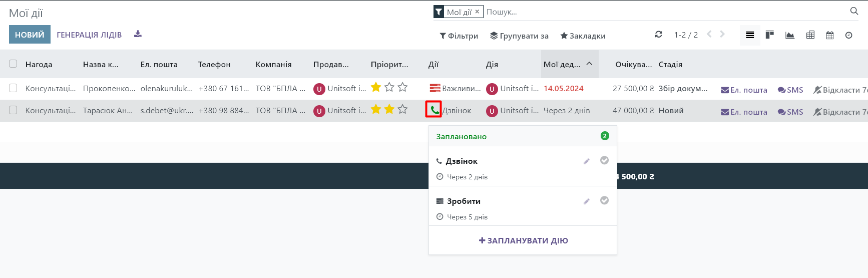The height and width of the screenshot is (278, 868).
Task: Mark the Зробити activity as done
Action: [x=604, y=200]
